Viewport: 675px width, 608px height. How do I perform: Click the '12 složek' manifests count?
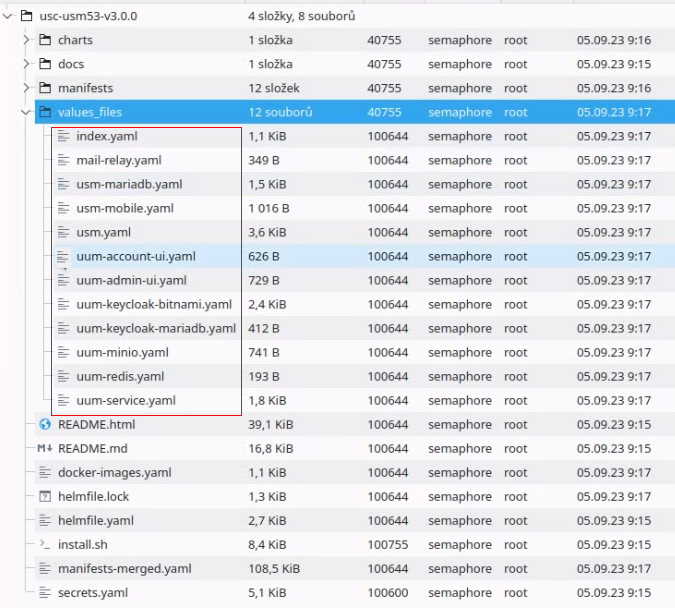[274, 88]
